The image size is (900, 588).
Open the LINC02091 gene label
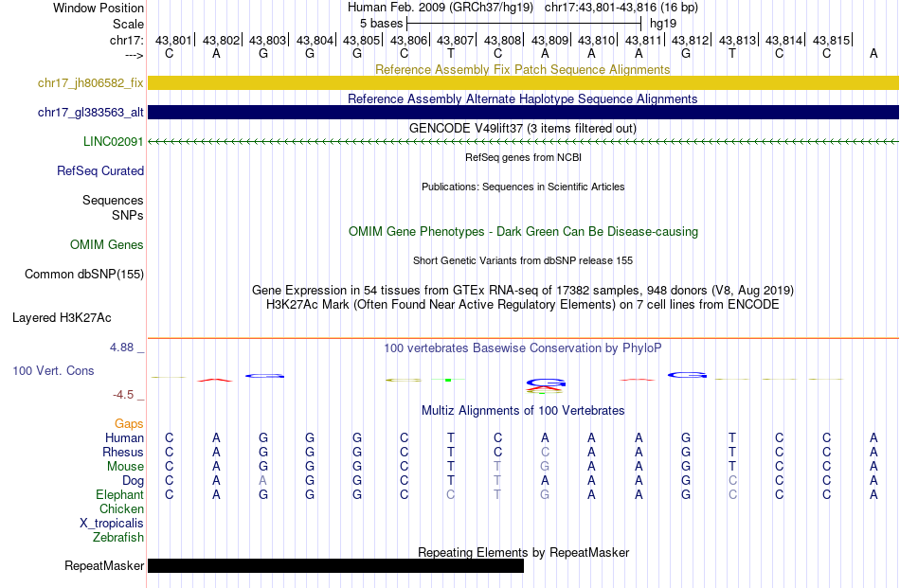pos(113,142)
